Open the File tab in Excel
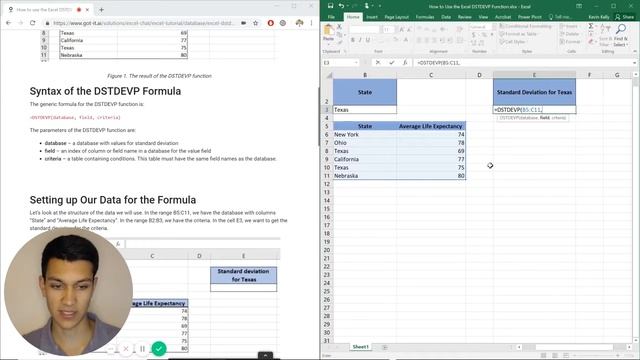640x360 pixels. point(331,17)
